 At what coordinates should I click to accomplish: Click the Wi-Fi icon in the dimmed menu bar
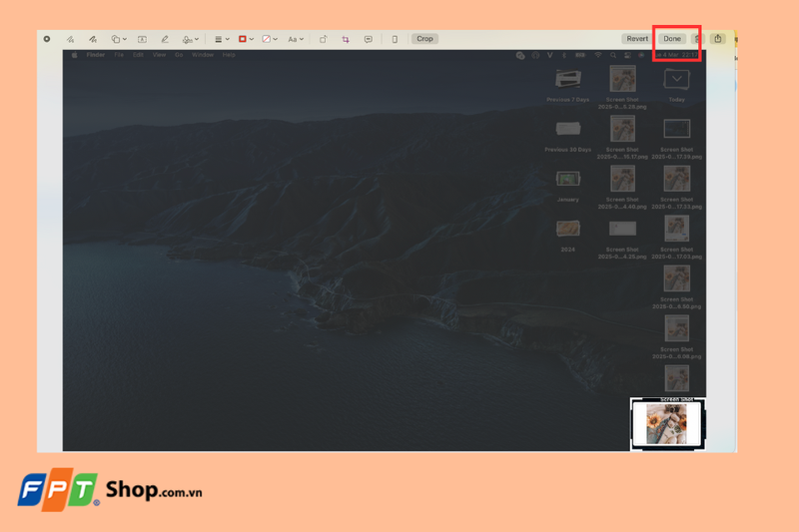[x=598, y=55]
